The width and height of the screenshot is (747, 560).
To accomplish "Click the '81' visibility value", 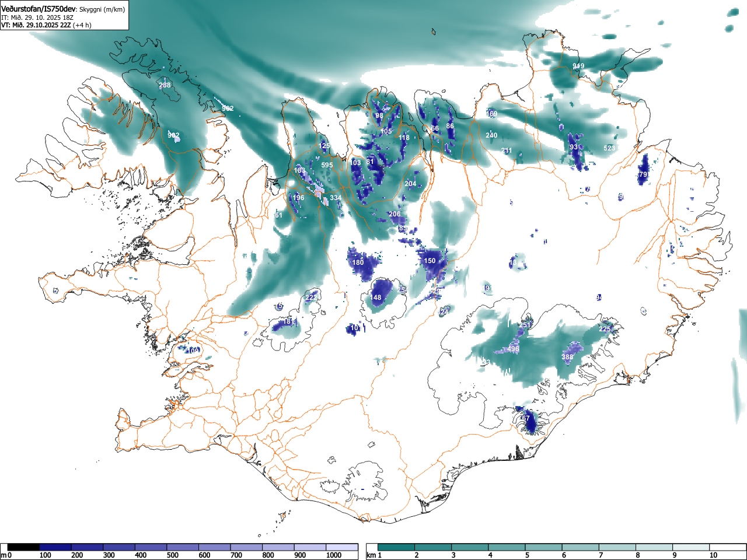I will pos(370,162).
